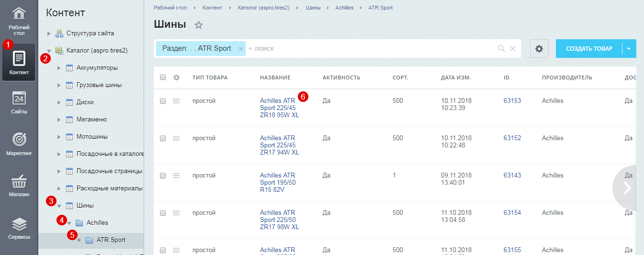Add Шины page to favorites star

pos(199,25)
